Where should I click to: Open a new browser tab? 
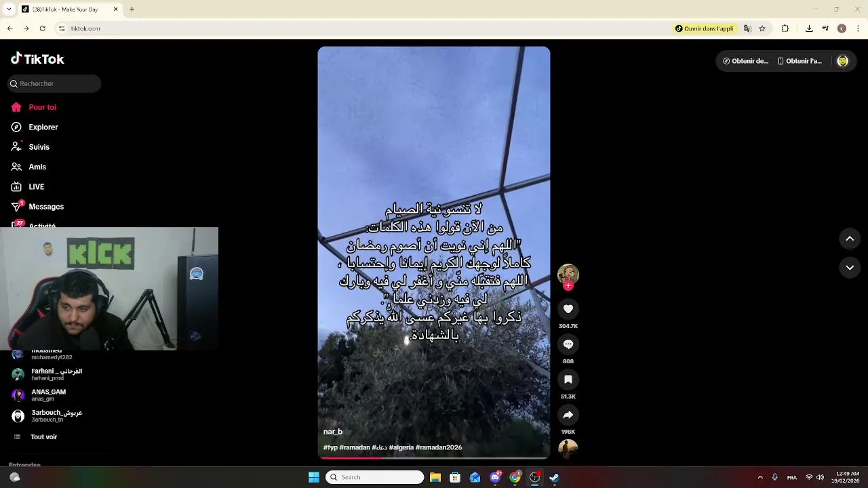coord(132,9)
